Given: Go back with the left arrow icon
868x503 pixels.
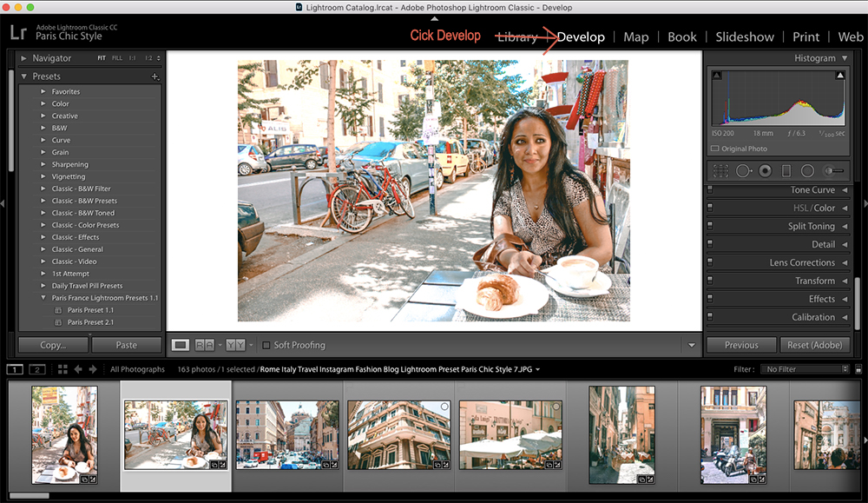Looking at the screenshot, I should pos(78,369).
